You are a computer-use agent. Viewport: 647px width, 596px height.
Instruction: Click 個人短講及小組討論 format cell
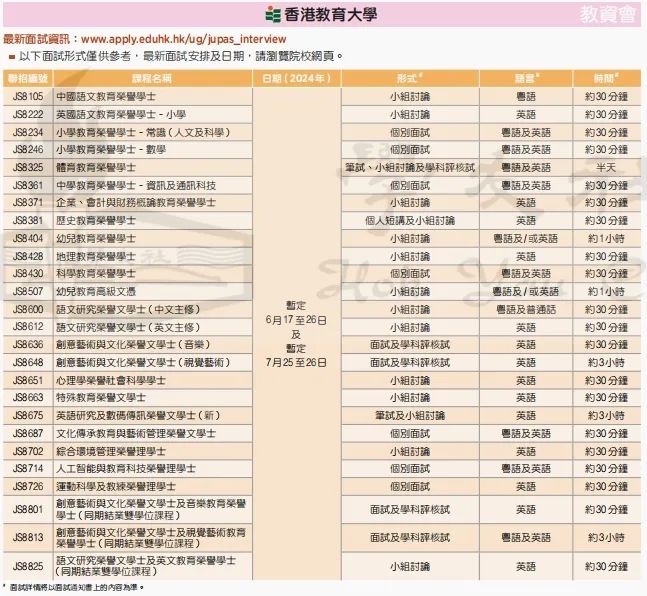click(410, 221)
